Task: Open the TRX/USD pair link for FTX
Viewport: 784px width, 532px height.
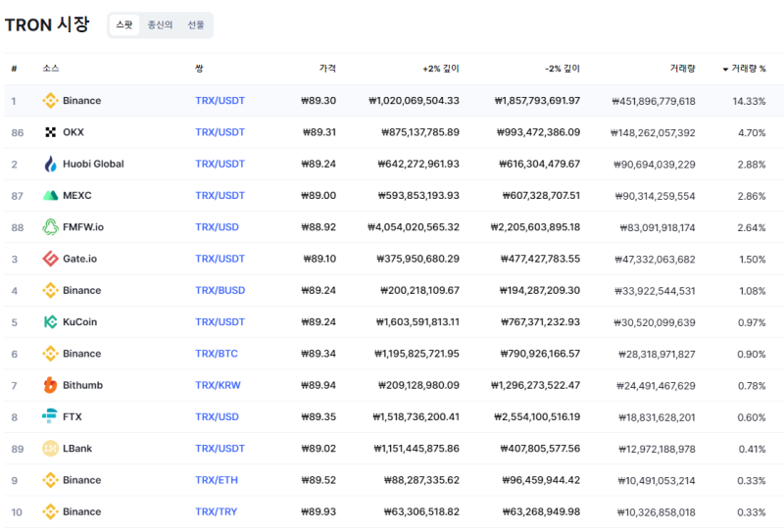Action: coord(217,417)
